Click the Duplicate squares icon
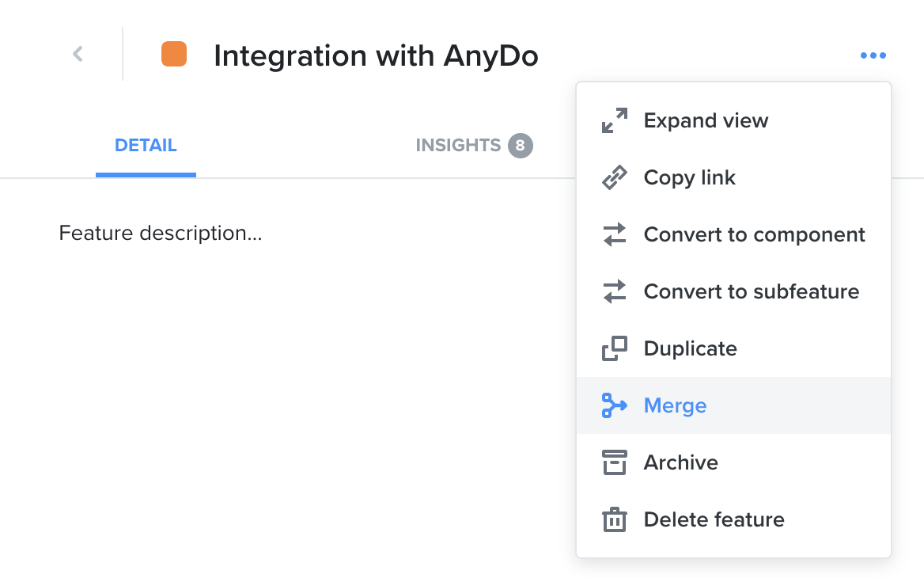The height and width of the screenshot is (578, 924). [x=615, y=348]
